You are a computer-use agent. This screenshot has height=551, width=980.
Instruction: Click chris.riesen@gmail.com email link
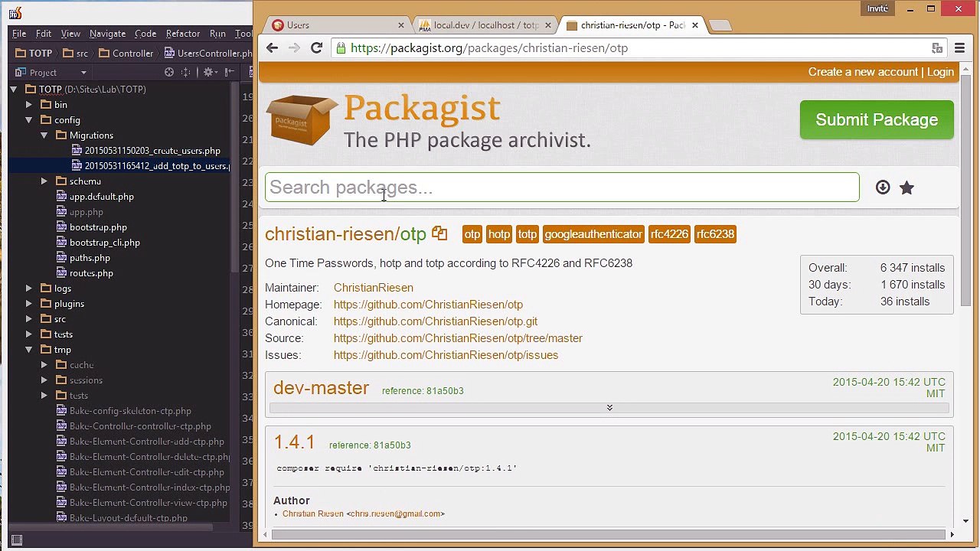click(x=395, y=514)
